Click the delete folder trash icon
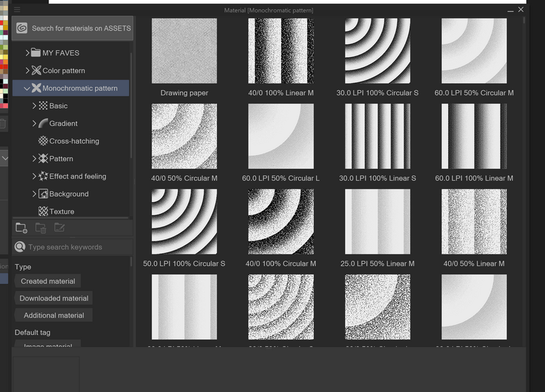Image resolution: width=545 pixels, height=392 pixels. click(41, 228)
